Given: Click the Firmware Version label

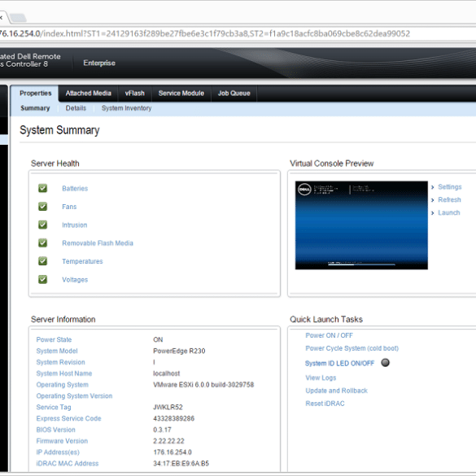Looking at the screenshot, I should pyautogui.click(x=62, y=441).
